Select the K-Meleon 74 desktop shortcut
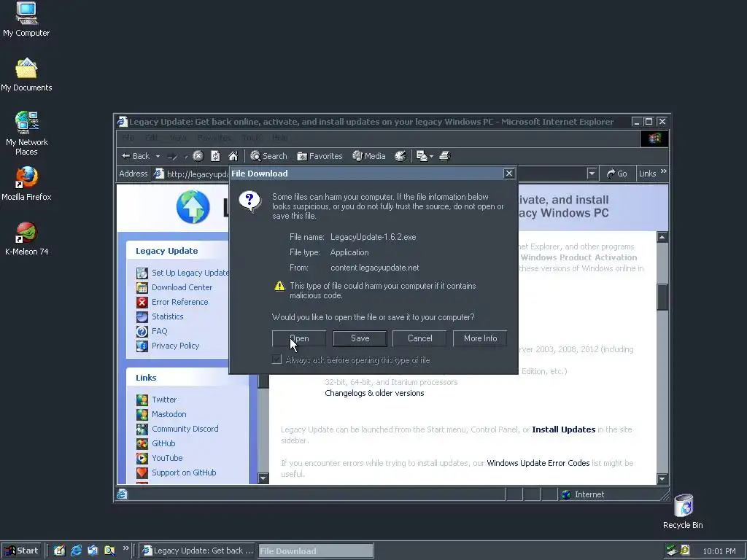 coord(27,239)
